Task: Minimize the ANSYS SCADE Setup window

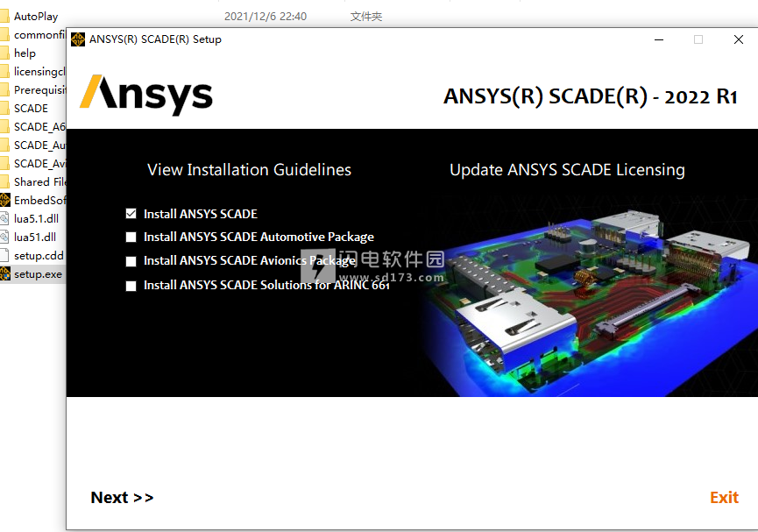Action: pyautogui.click(x=658, y=39)
